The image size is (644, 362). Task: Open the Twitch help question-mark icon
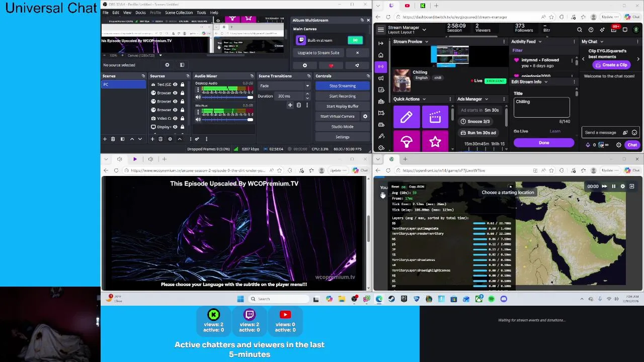591,30
